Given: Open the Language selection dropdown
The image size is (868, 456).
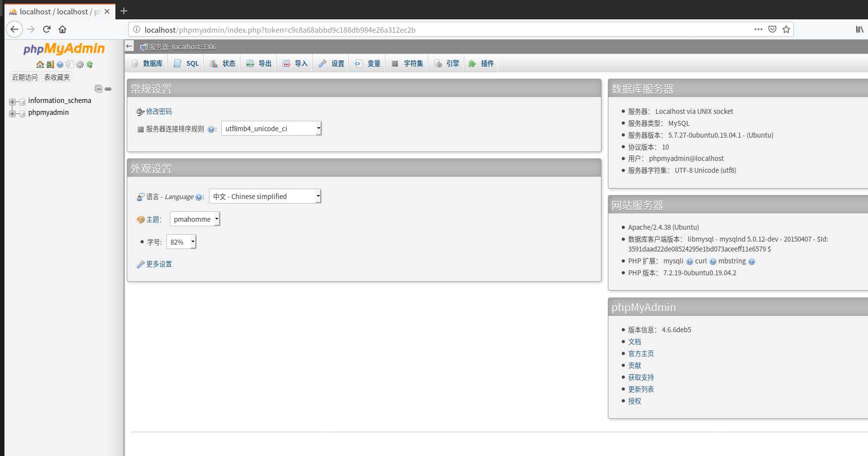Looking at the screenshot, I should [x=265, y=196].
